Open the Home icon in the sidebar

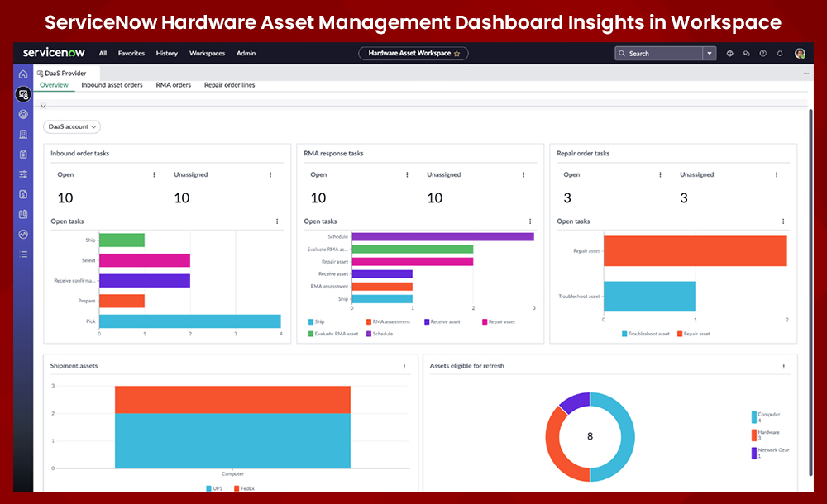(x=23, y=74)
